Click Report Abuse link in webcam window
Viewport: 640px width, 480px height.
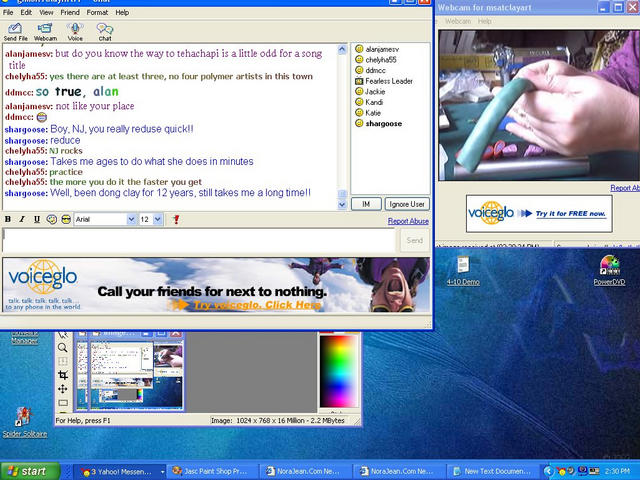click(625, 188)
